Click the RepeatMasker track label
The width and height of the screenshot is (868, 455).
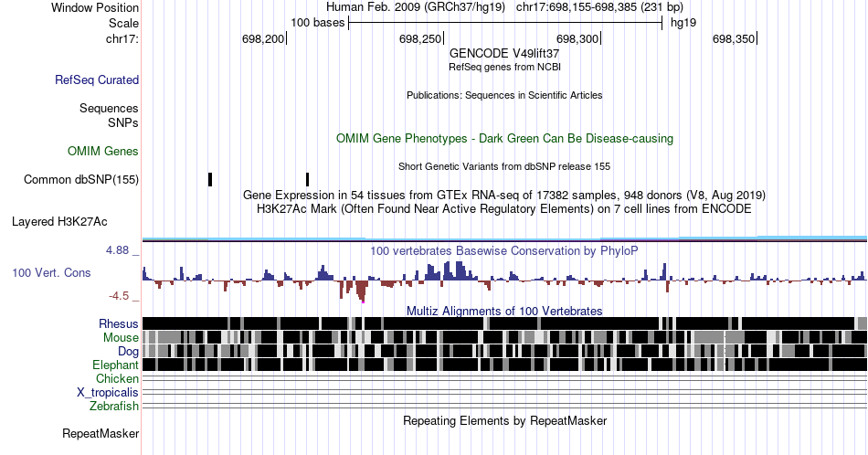click(x=101, y=433)
